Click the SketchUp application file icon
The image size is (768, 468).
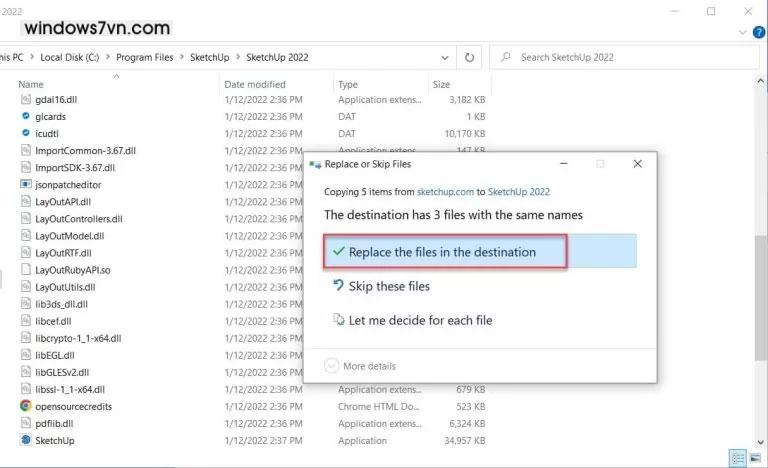pos(26,440)
